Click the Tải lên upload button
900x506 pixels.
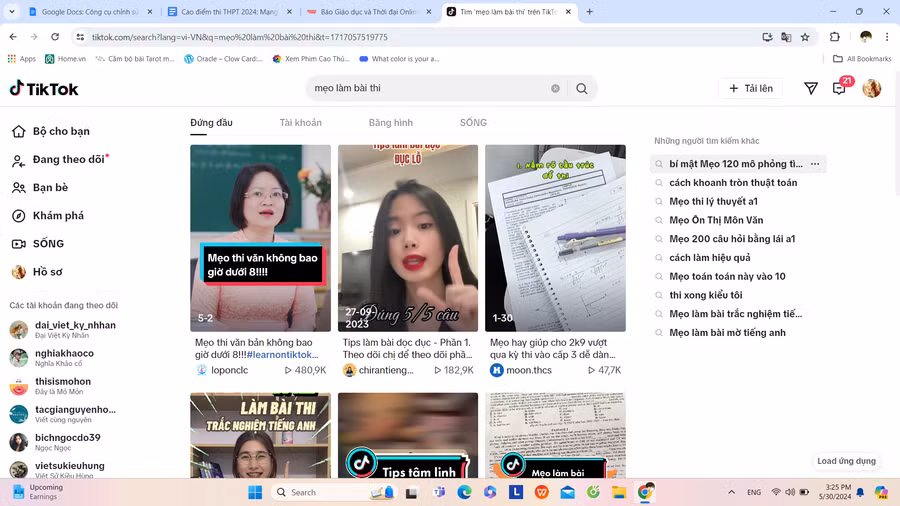tap(751, 88)
